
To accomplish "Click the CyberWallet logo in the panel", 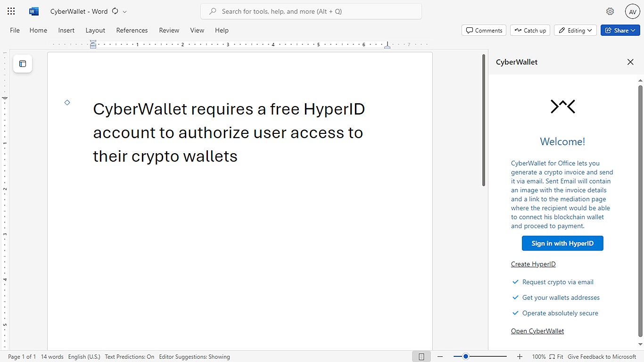I will (x=563, y=107).
